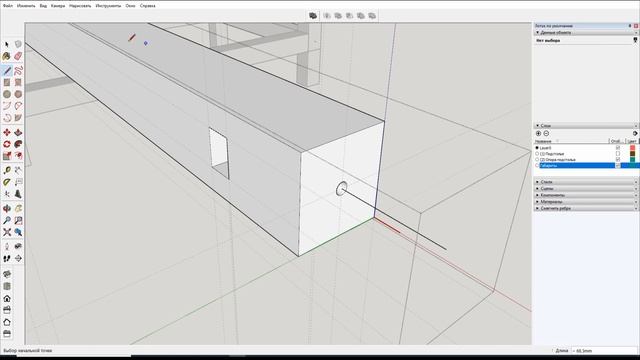Click the entity info details icon beside Нет выбора

coord(635,40)
